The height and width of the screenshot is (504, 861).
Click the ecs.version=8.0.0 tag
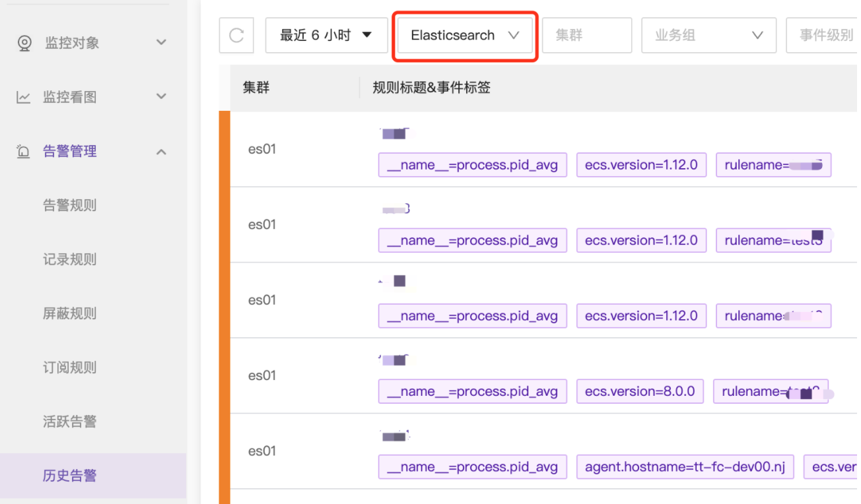(x=640, y=391)
